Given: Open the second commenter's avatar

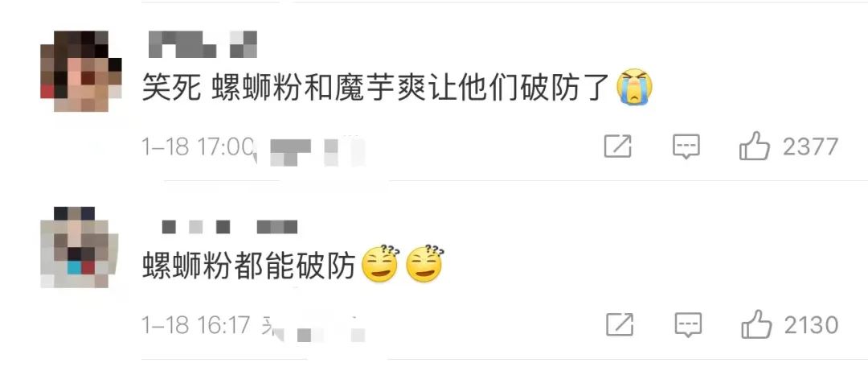Looking at the screenshot, I should pyautogui.click(x=79, y=247).
